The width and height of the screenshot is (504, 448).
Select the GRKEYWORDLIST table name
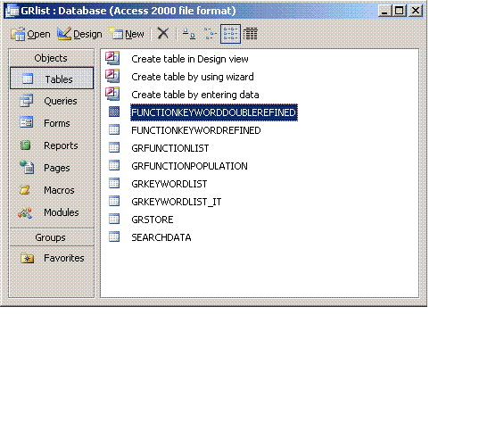click(x=169, y=184)
